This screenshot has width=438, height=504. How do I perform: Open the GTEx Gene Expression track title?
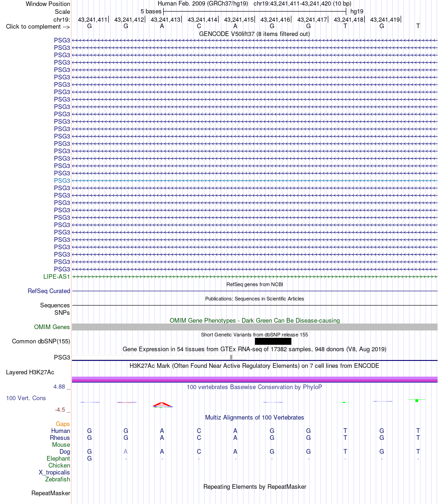tap(255, 349)
